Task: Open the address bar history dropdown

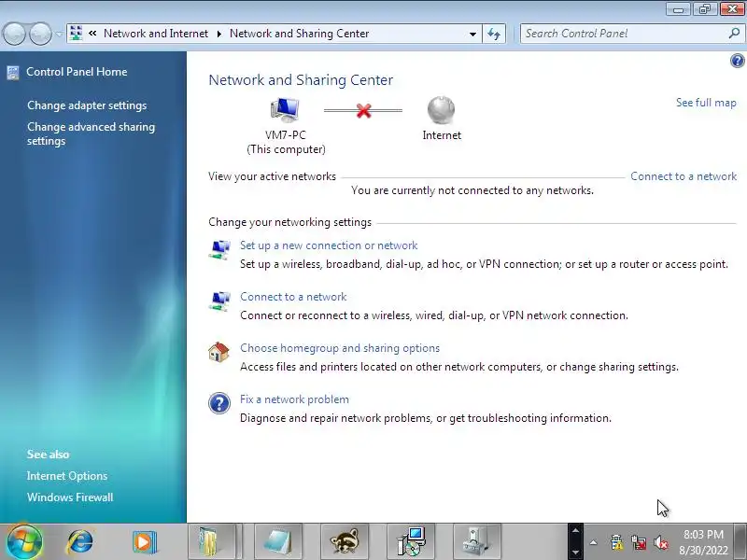Action: coord(472,34)
